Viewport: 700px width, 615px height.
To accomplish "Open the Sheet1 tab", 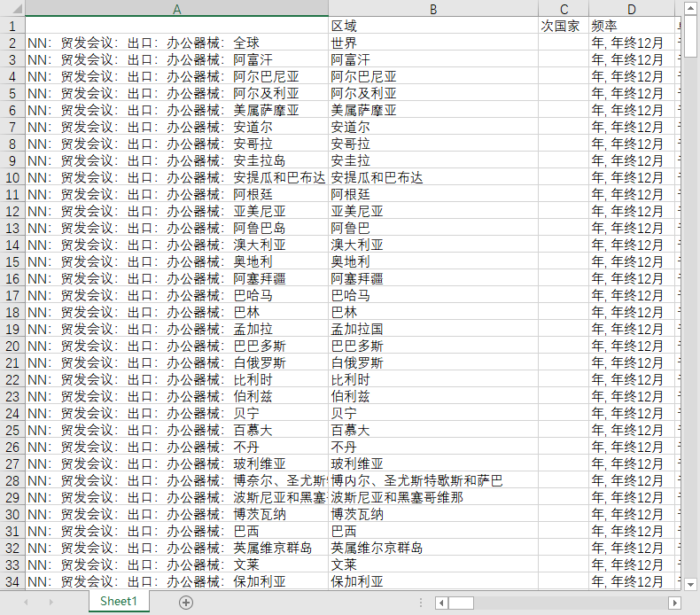I will (x=119, y=601).
